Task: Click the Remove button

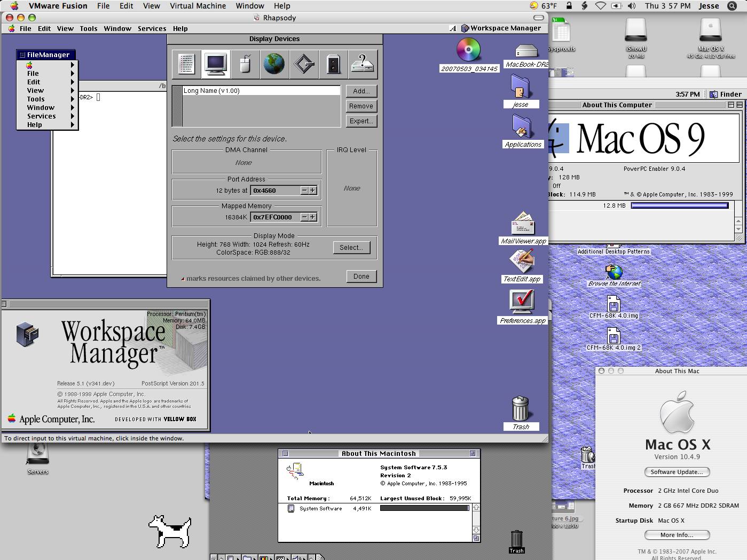Action: click(361, 106)
